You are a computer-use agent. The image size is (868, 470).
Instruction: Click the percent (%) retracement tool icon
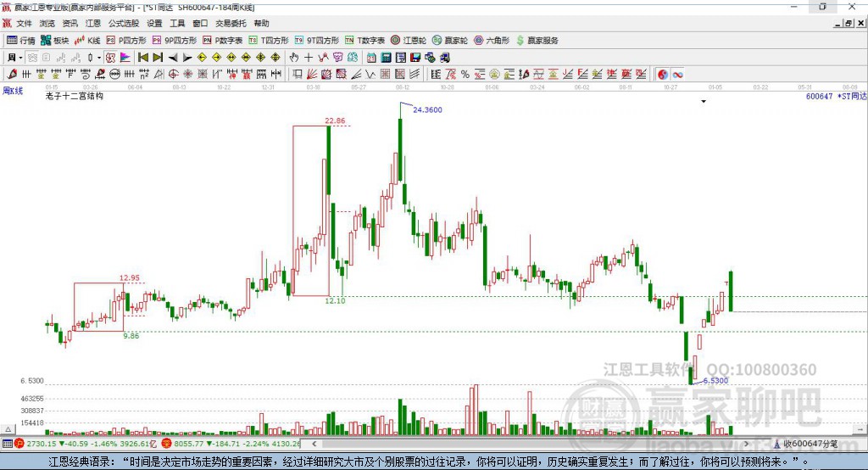[465, 74]
